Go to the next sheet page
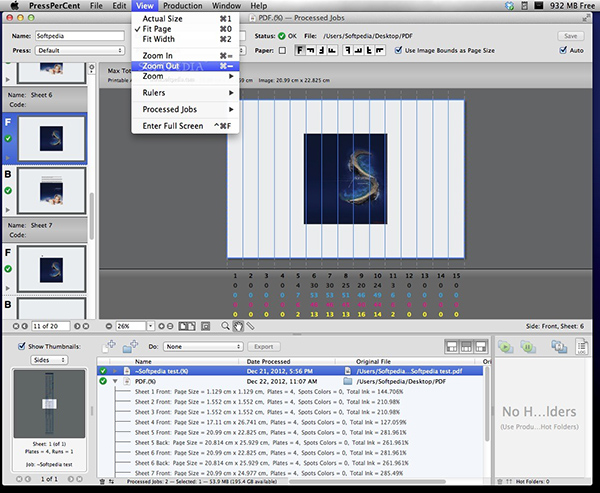600x493 pixels. coord(77,326)
